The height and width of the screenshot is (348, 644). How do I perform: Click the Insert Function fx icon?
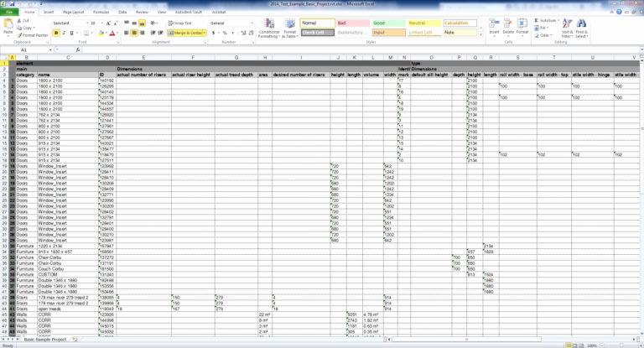[77, 50]
